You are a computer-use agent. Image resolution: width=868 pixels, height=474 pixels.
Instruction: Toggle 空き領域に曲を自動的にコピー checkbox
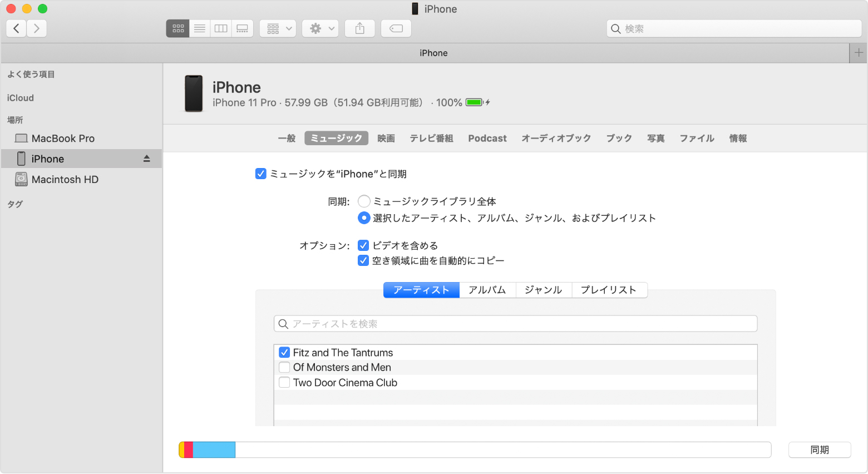point(363,260)
